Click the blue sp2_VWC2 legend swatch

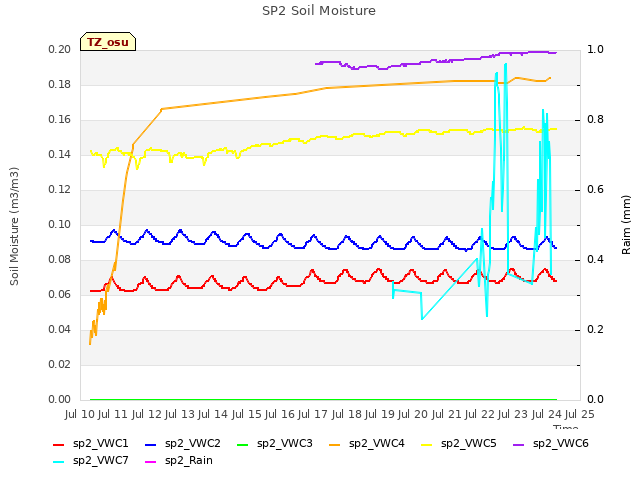click(151, 444)
